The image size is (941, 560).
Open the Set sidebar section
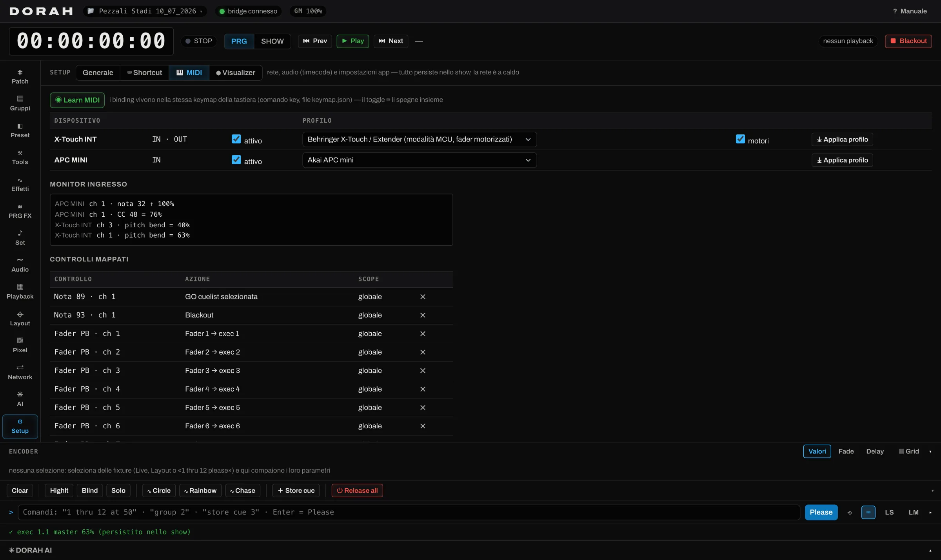[20, 238]
